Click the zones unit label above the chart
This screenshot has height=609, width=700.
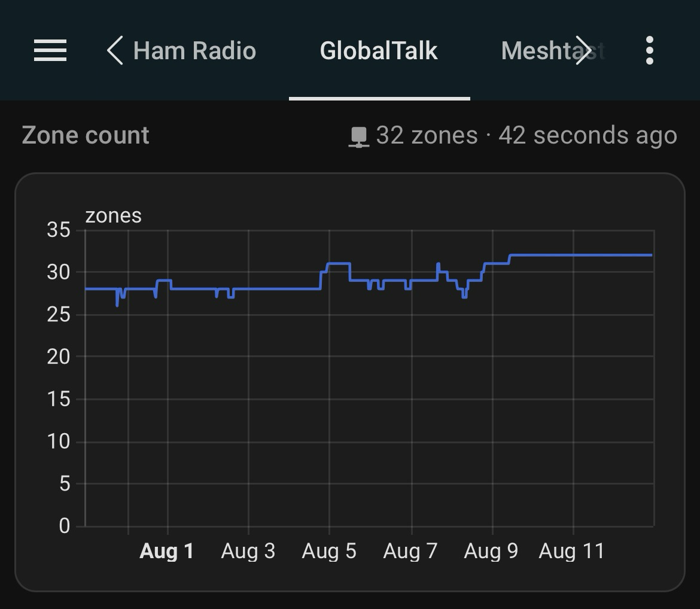tap(114, 215)
